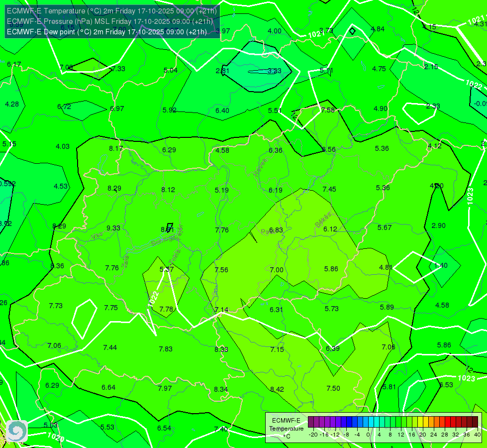Click the 6.17 dew point value
487x448 pixels.
(x=14, y=64)
